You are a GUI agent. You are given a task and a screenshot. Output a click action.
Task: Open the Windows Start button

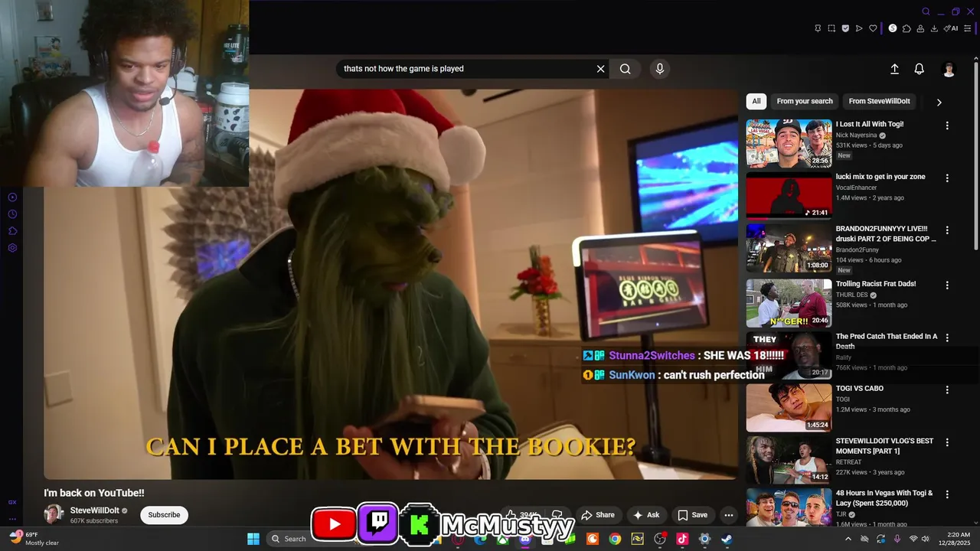coord(253,539)
